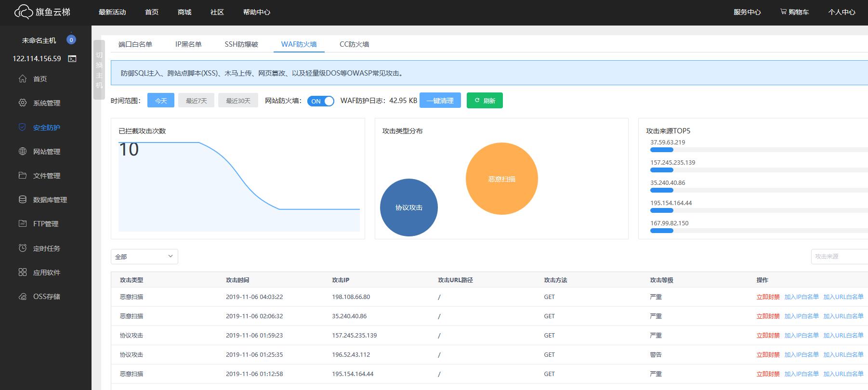Open 服务中心 in top bar

pyautogui.click(x=747, y=12)
